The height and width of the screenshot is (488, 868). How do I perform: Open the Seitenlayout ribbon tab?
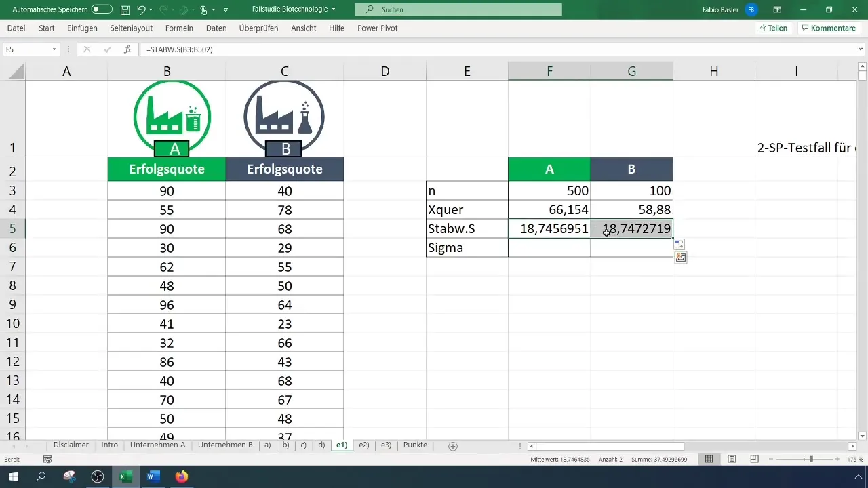click(132, 28)
